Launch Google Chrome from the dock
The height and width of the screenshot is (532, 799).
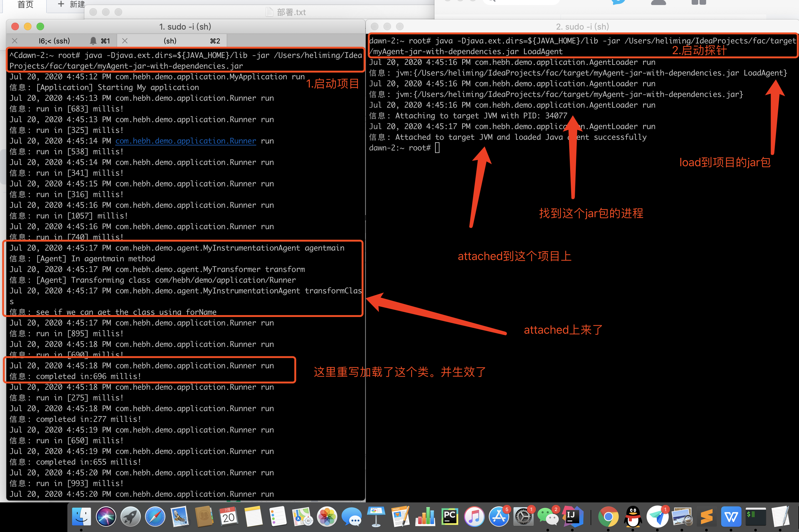point(608,516)
